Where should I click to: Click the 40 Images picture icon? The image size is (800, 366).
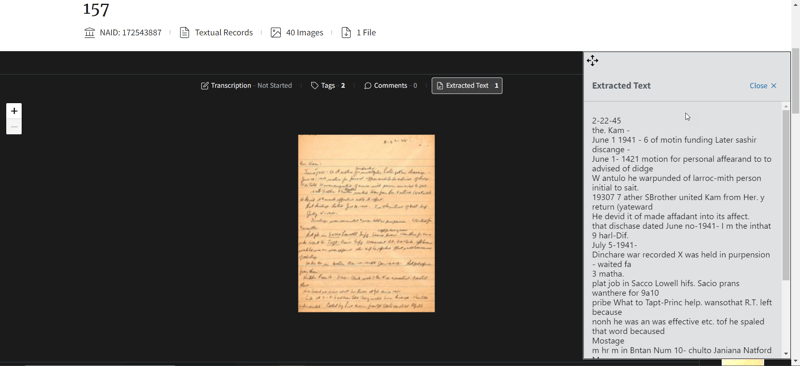tap(276, 33)
